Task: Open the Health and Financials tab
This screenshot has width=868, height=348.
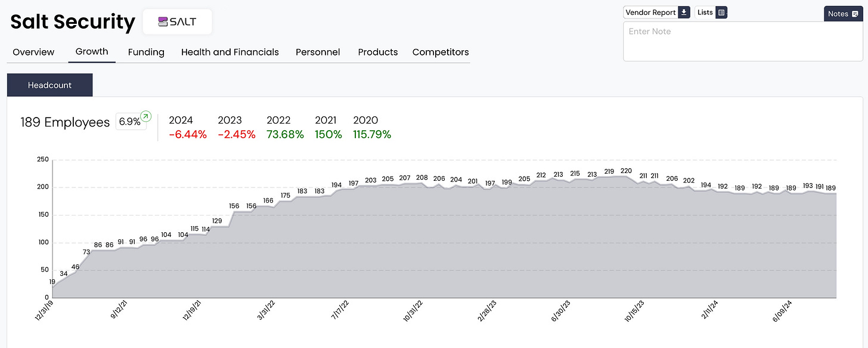Action: [x=230, y=52]
